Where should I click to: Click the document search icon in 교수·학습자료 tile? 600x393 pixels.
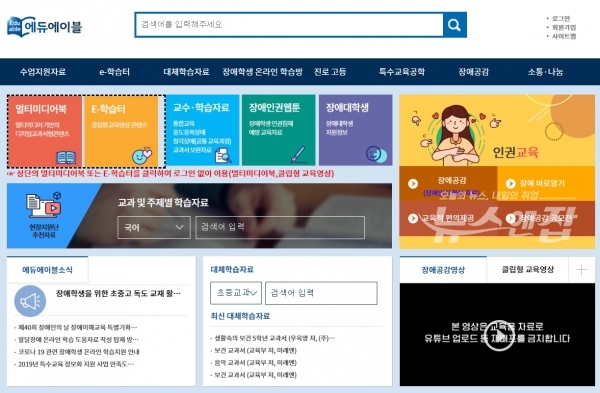223,155
